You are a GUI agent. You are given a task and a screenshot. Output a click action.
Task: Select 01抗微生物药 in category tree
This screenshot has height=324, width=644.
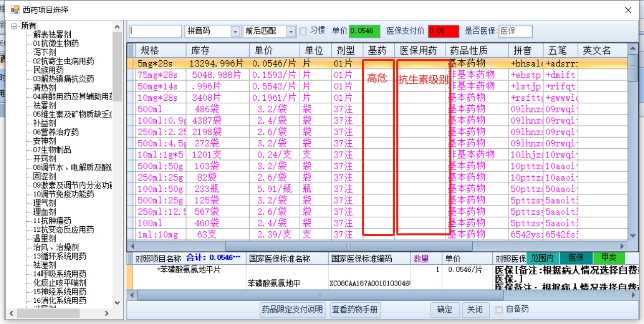pos(56,44)
